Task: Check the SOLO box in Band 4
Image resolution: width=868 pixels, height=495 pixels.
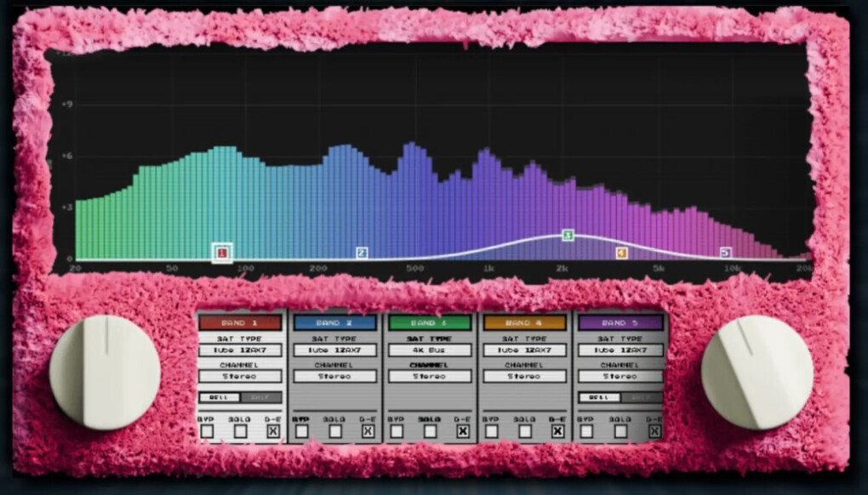Action: [x=525, y=431]
